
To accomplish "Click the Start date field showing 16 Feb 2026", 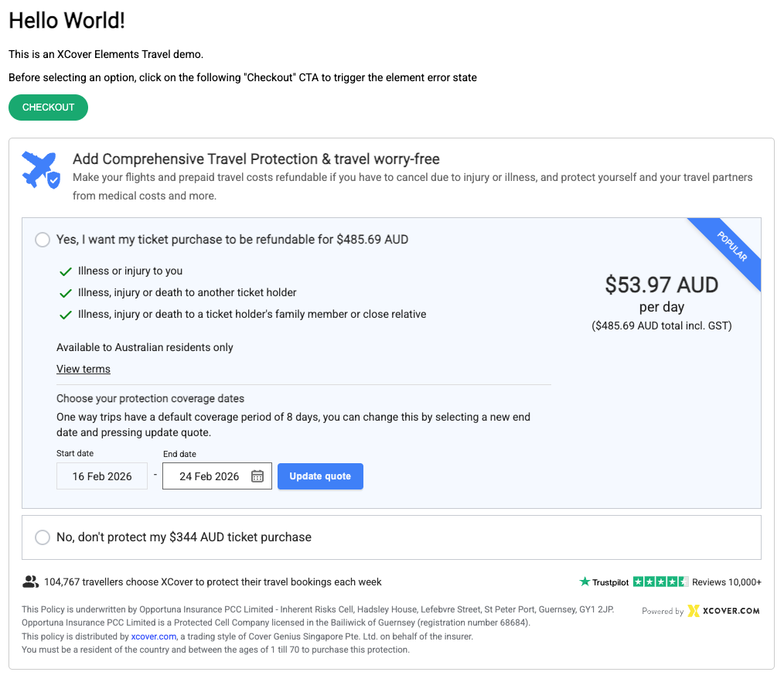I will click(x=102, y=476).
